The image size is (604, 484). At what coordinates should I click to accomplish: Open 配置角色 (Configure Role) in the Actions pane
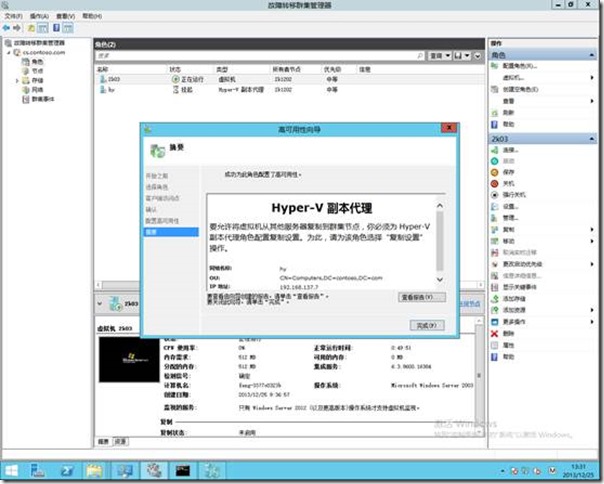(x=519, y=66)
